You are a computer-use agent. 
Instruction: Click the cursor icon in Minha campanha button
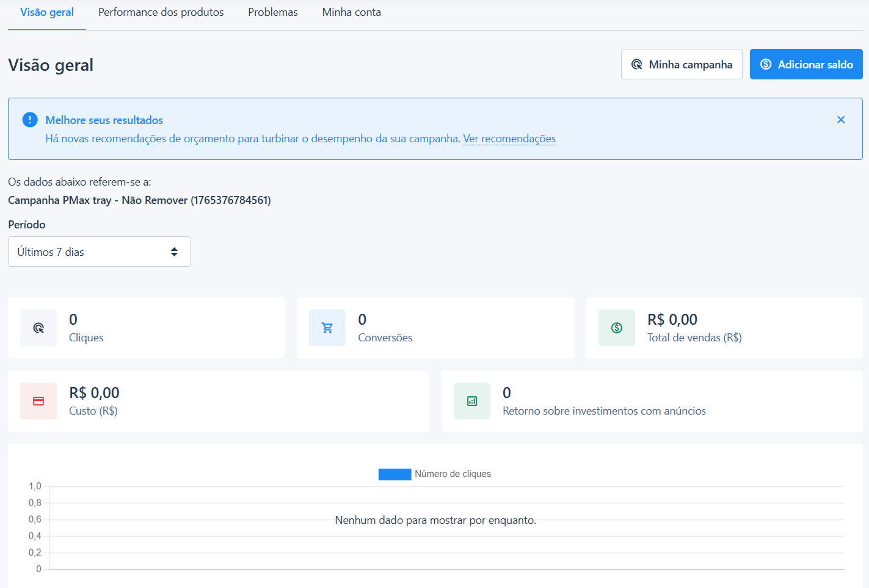pyautogui.click(x=636, y=64)
